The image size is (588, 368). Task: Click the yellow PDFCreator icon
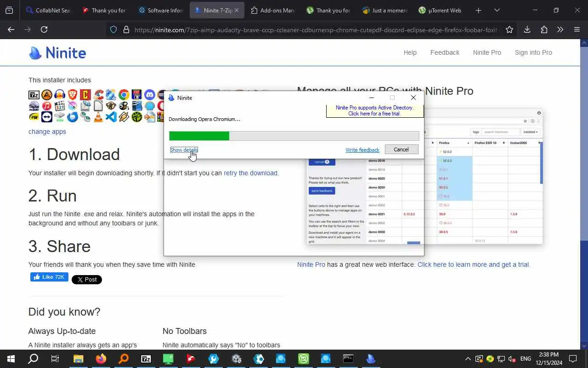[34, 117]
